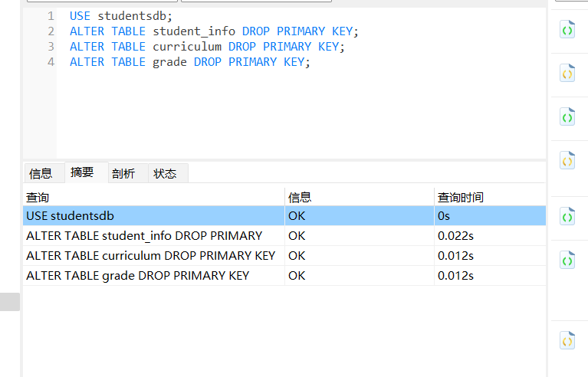
Task: Click the middle orange code snippet icon
Action: (x=567, y=161)
